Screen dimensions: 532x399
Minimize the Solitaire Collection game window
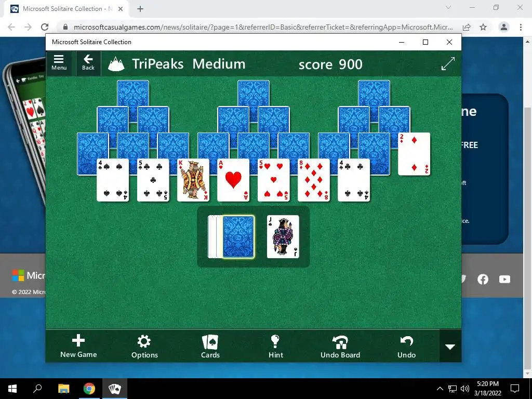tap(402, 42)
